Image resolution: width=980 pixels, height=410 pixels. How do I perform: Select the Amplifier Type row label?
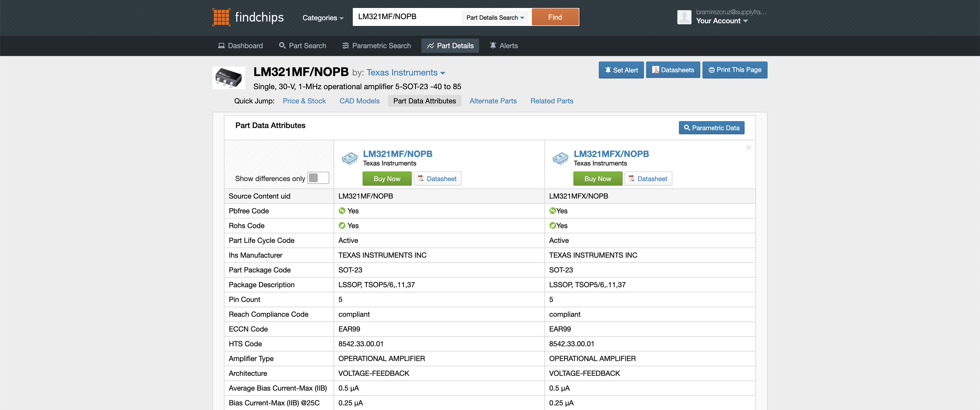[251, 359]
